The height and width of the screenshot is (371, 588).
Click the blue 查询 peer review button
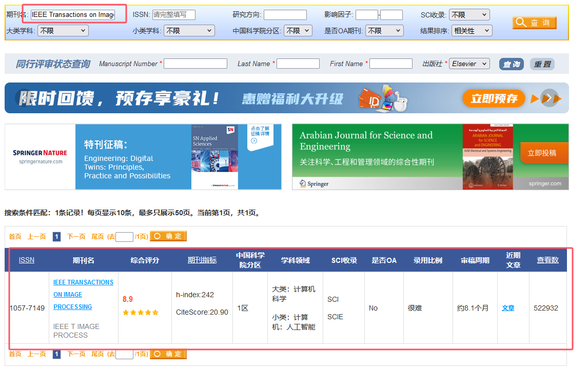[512, 64]
